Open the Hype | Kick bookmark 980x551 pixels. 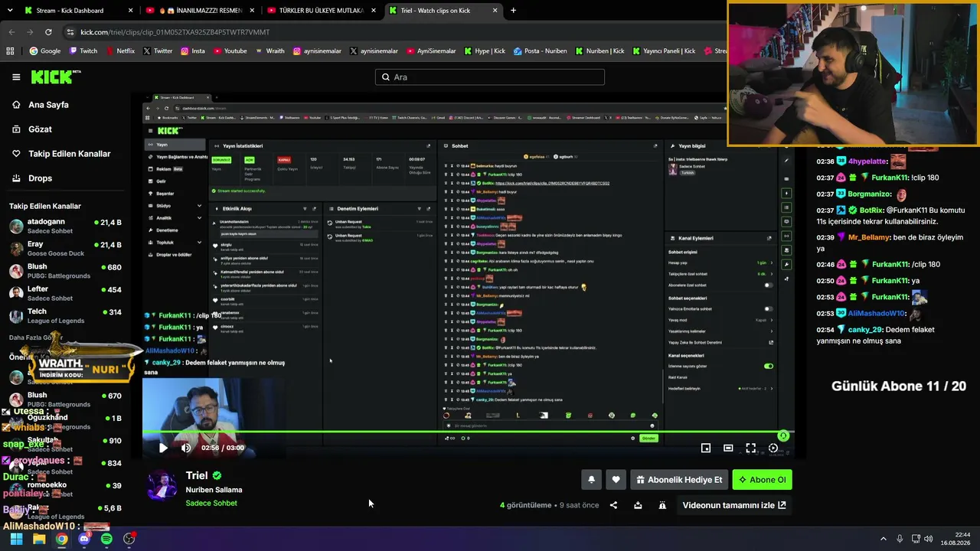(x=485, y=51)
